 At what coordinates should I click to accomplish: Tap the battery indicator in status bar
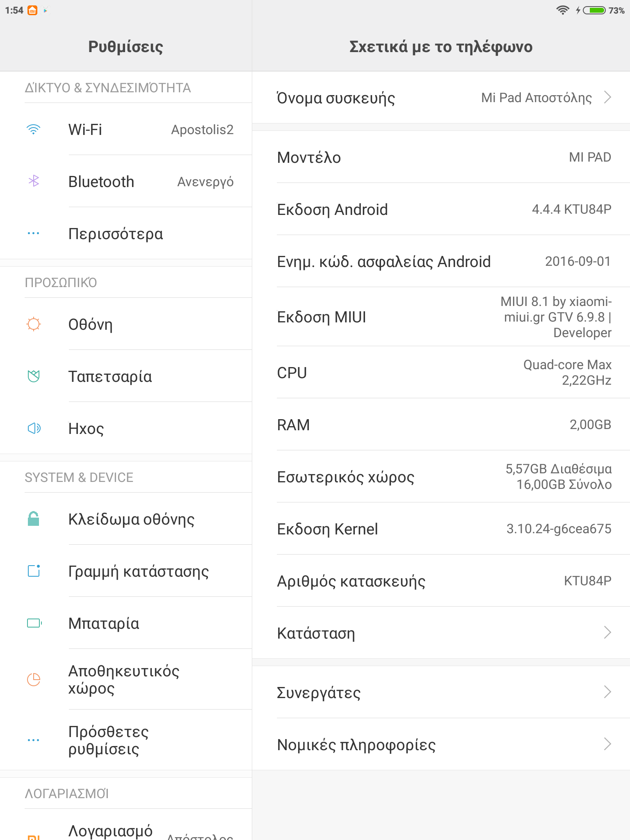(594, 10)
